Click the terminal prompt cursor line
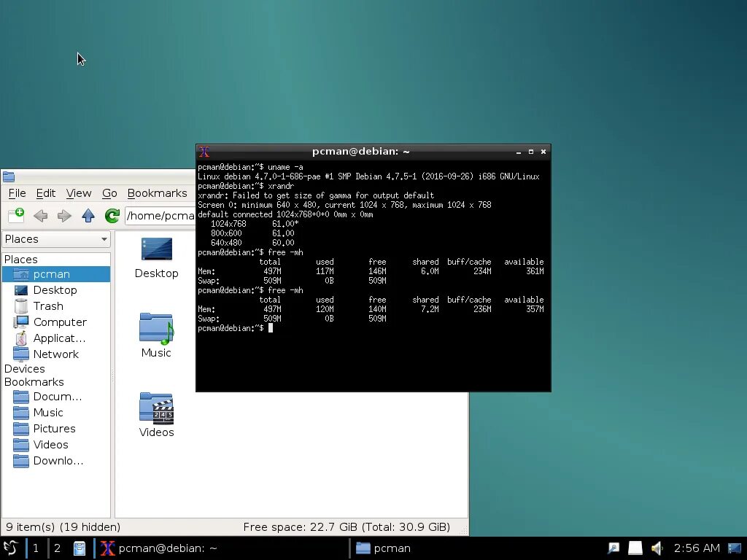 [236, 328]
